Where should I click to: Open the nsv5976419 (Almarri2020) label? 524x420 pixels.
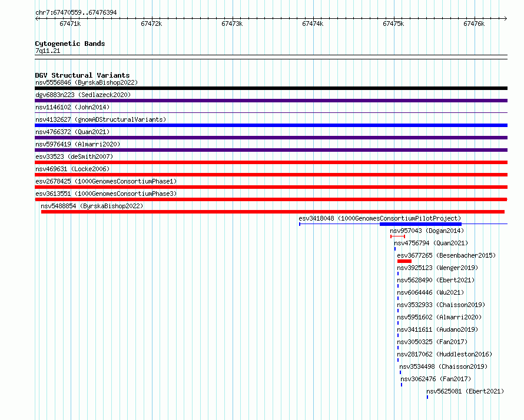(78, 144)
